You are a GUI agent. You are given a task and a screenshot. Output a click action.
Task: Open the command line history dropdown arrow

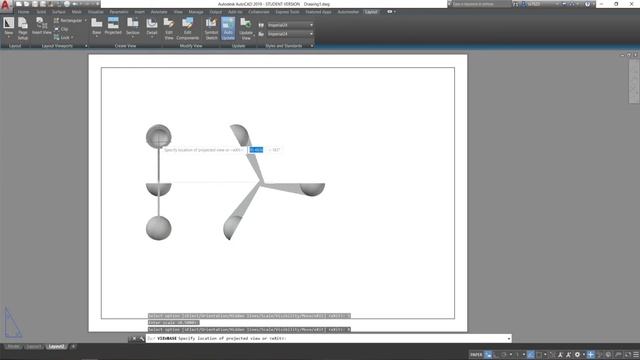point(509,339)
